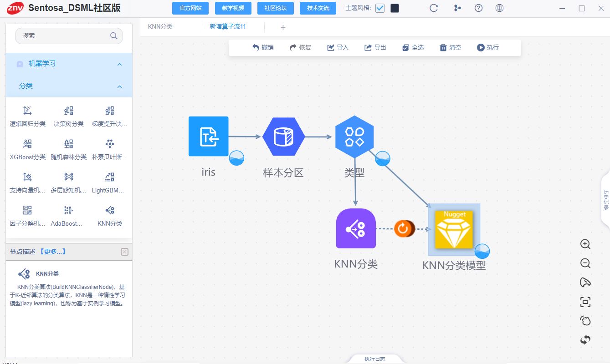Screen dimensions: 610x364
Task: Click the search magnifier icon
Action: point(114,35)
